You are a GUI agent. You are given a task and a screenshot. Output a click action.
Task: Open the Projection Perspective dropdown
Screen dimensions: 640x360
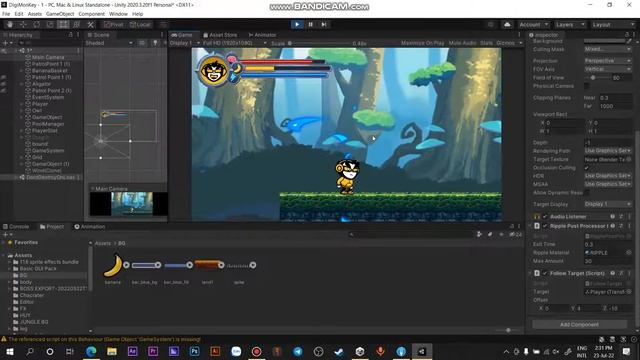click(607, 60)
